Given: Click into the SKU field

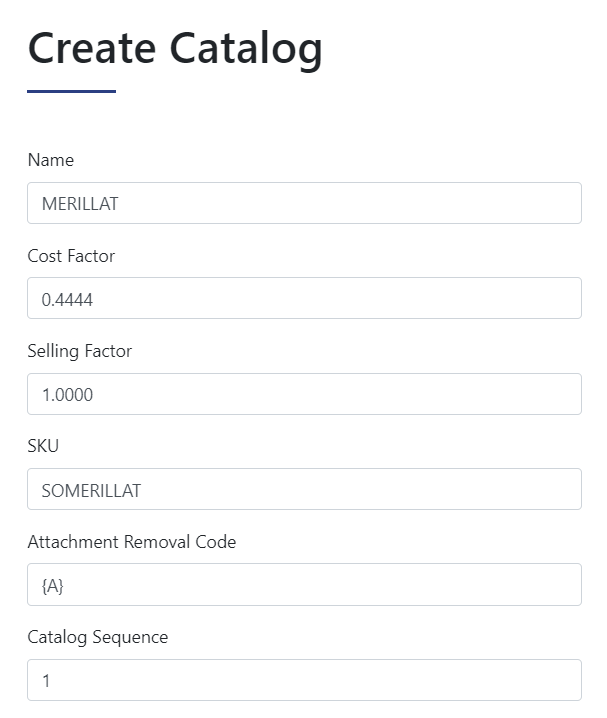Looking at the screenshot, I should [304, 489].
